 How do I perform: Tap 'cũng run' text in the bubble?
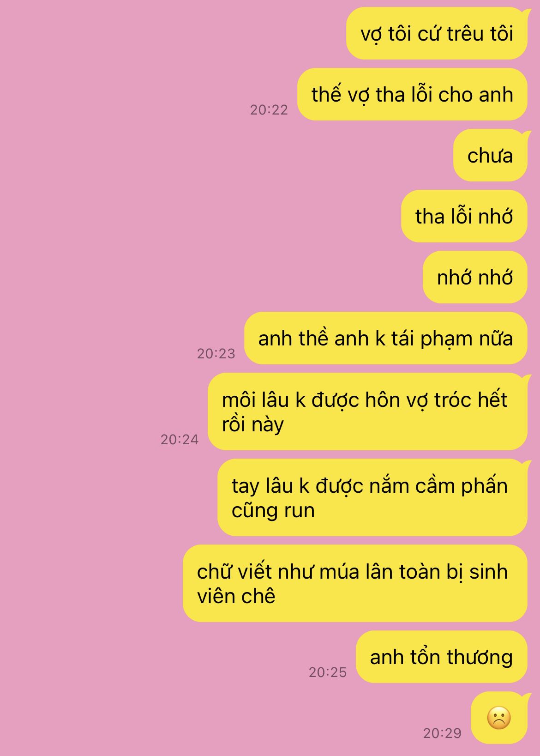click(x=273, y=510)
